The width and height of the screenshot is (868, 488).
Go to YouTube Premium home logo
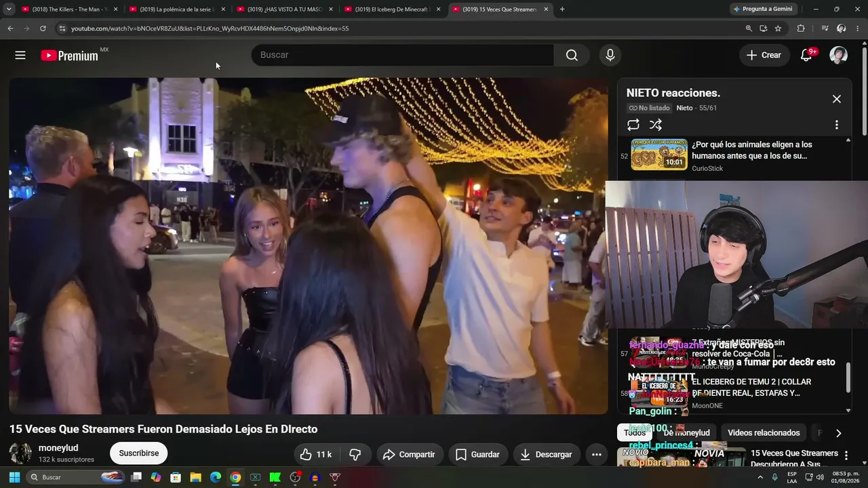pyautogui.click(x=69, y=56)
